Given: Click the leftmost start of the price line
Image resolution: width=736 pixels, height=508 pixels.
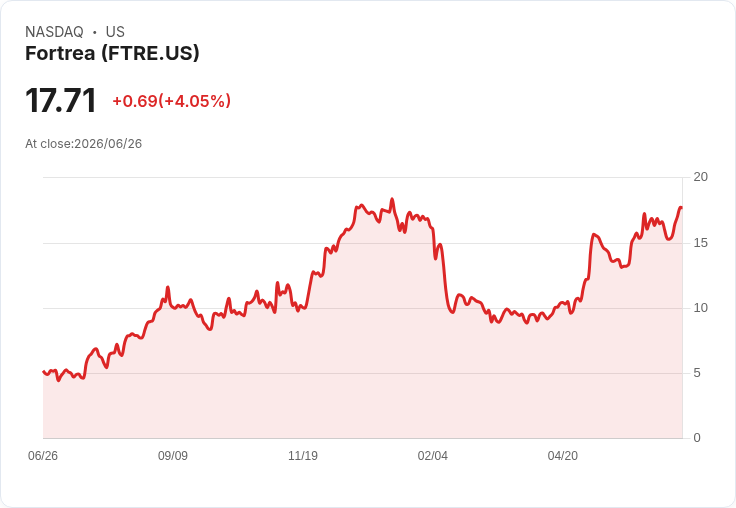Looking at the screenshot, I should coord(44,371).
